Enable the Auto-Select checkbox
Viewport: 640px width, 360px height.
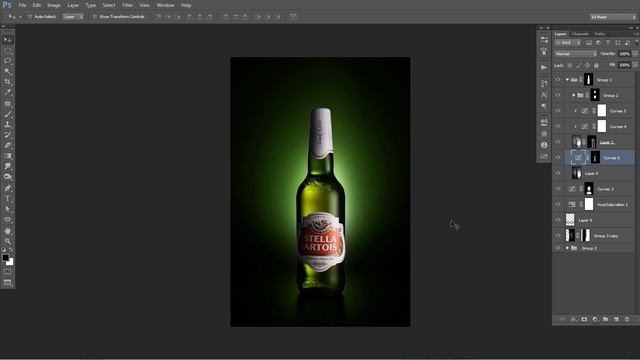(x=30, y=17)
